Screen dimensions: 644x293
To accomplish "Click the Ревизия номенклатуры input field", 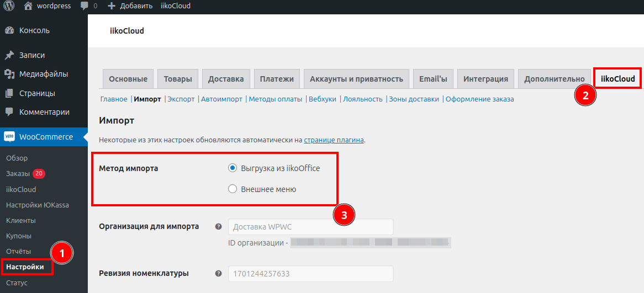I will coord(310,274).
